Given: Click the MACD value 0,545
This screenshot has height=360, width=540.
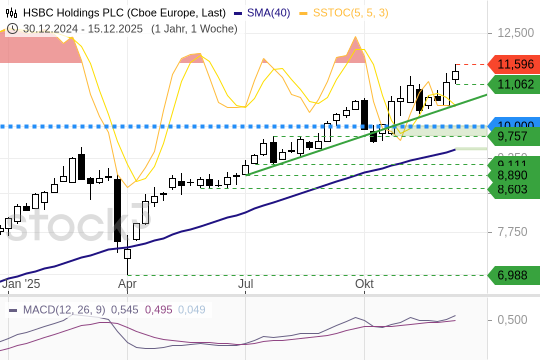Looking at the screenshot, I should coord(124,310).
